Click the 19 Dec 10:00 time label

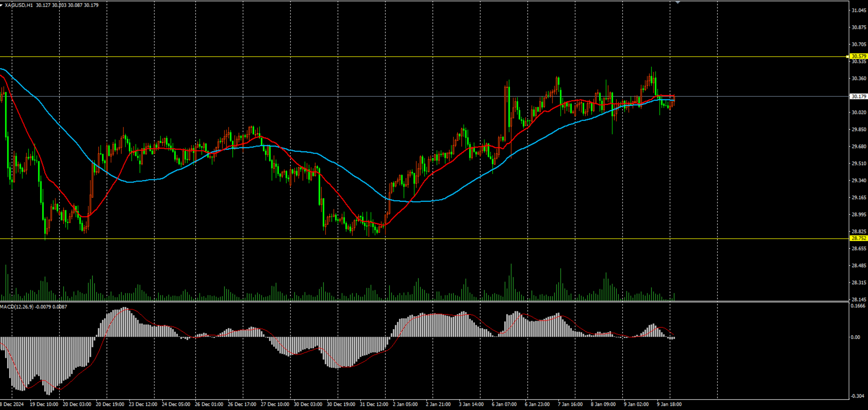pyautogui.click(x=44, y=405)
